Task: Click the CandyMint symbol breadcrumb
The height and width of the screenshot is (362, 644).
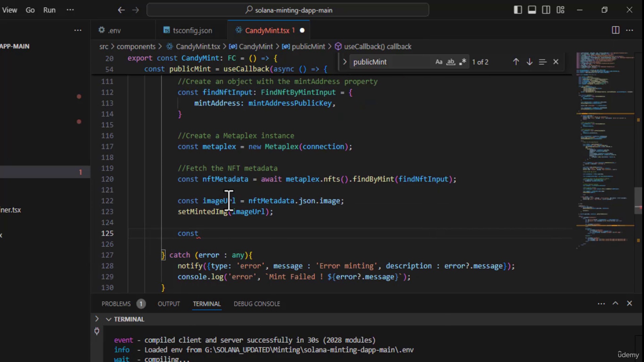Action: tap(251, 47)
